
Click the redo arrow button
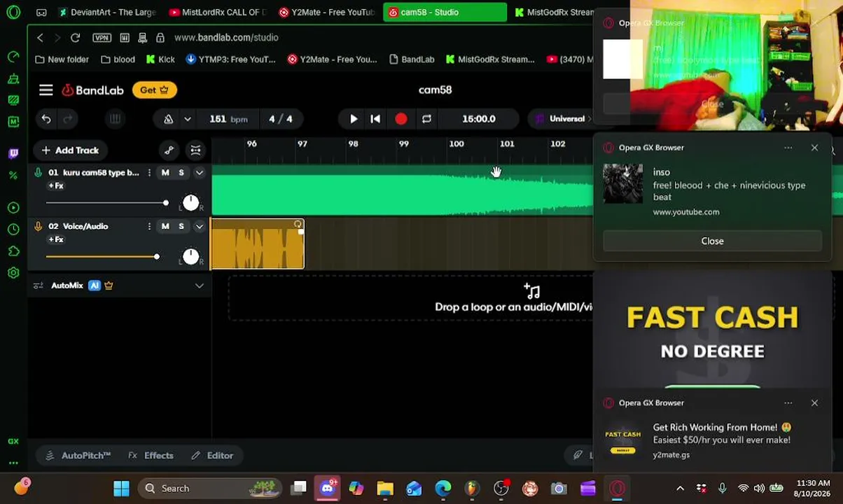coord(68,119)
